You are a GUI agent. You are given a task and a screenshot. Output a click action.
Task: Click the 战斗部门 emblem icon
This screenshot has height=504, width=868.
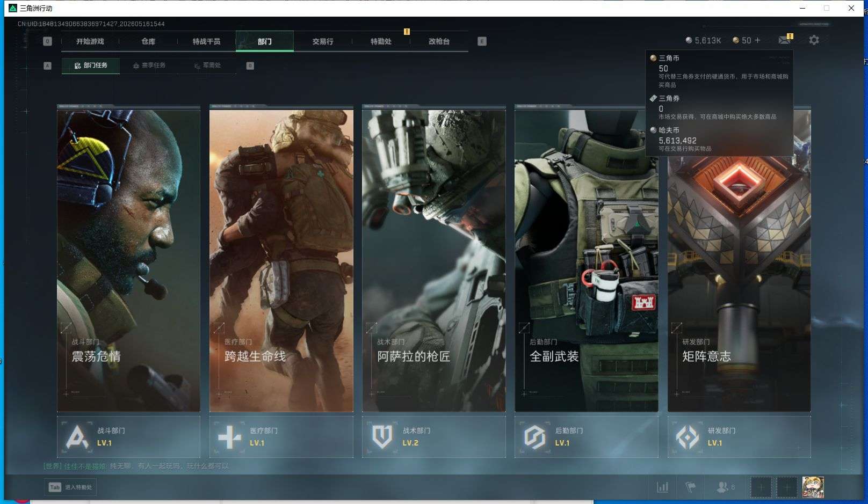click(77, 437)
